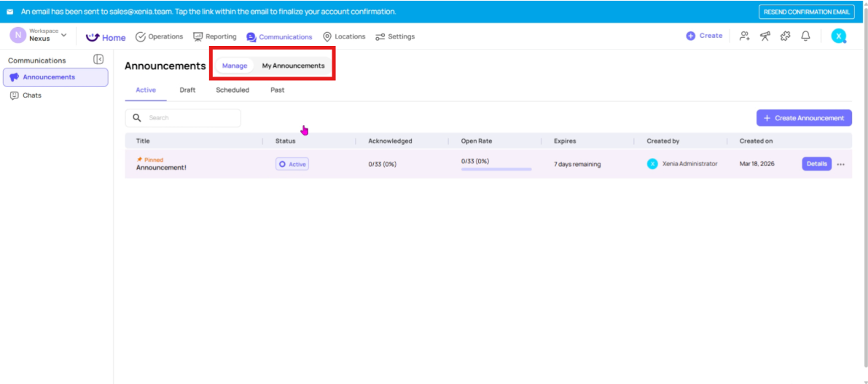This screenshot has height=384, width=868.
Task: Open the telescope explore icon
Action: [x=765, y=36]
